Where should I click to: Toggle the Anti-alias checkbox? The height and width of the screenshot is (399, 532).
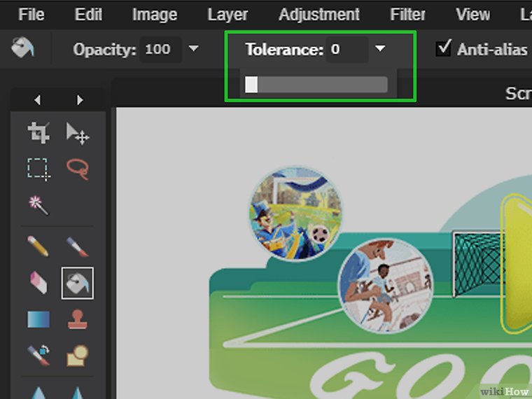tap(442, 48)
